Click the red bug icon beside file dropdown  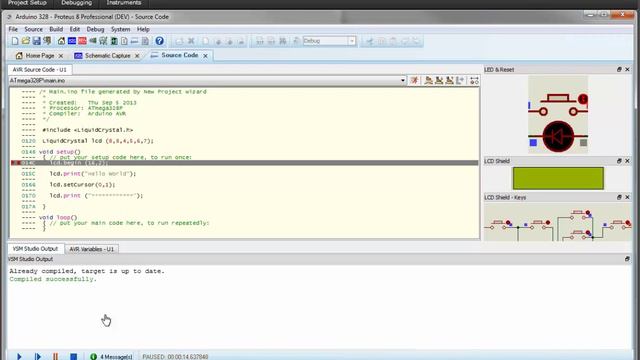[414, 80]
